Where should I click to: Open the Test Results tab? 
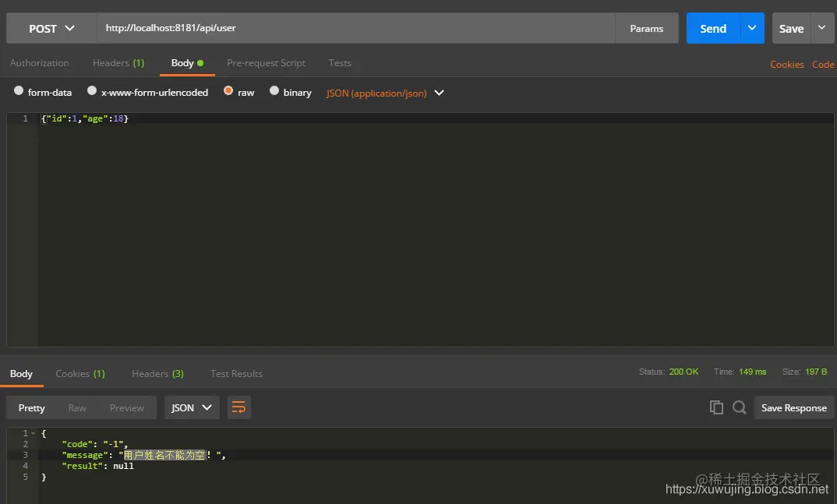coord(236,374)
